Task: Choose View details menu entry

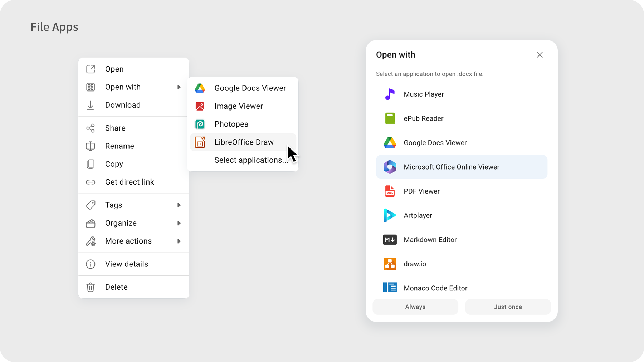Action: (134, 264)
